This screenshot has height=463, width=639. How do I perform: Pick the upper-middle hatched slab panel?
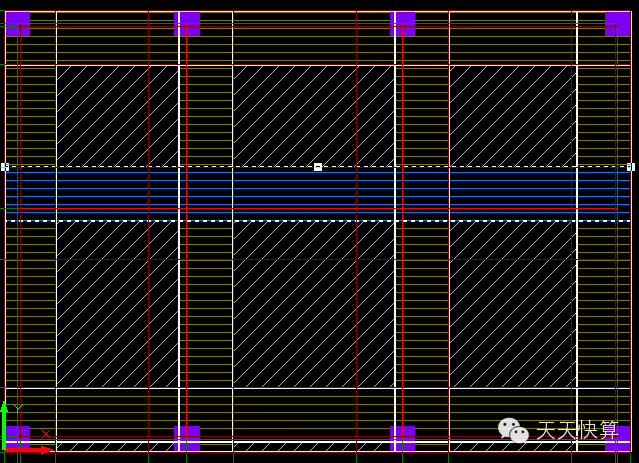point(314,116)
